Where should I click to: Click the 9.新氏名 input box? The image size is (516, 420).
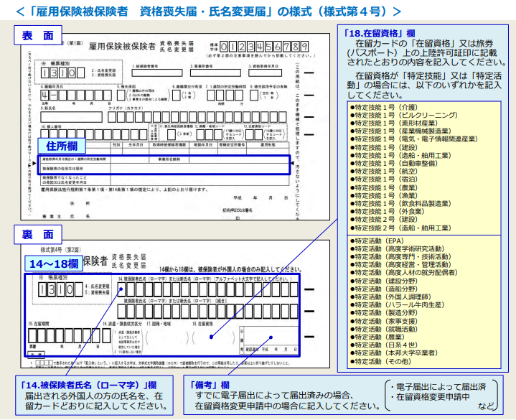[72, 117]
